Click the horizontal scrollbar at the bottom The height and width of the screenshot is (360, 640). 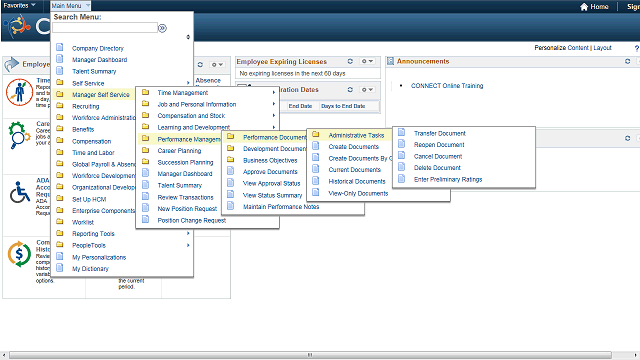310,355
